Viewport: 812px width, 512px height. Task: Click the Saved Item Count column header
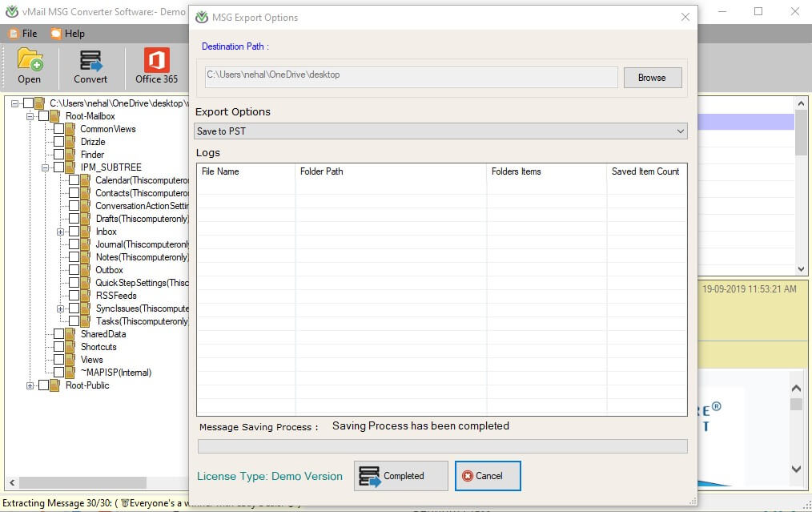pyautogui.click(x=647, y=171)
